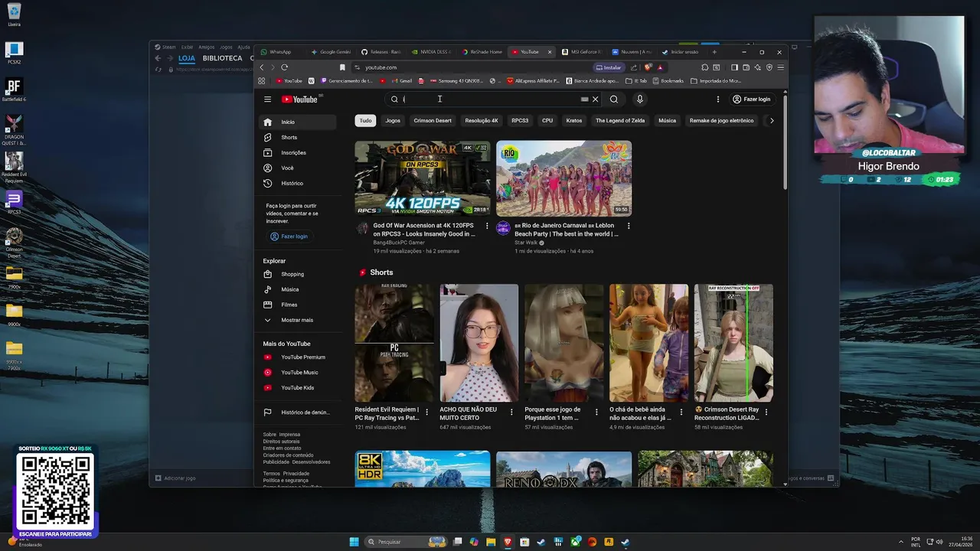980x551 pixels.
Task: Open Histórico de denúncias flag item
Action: (x=297, y=412)
